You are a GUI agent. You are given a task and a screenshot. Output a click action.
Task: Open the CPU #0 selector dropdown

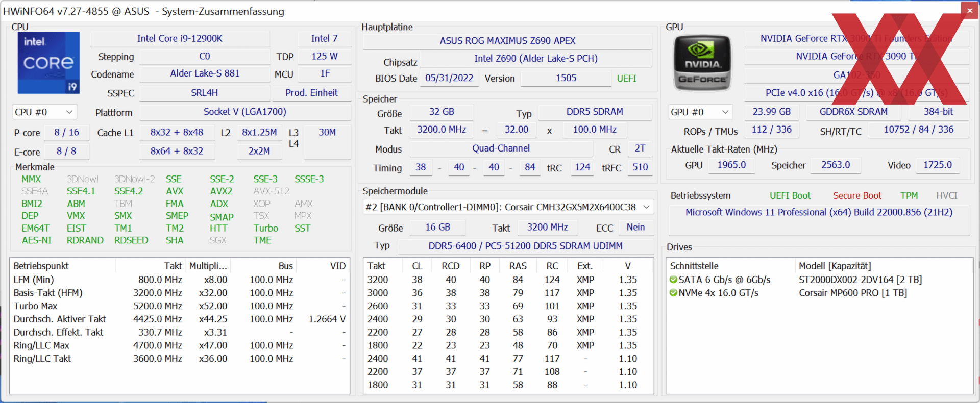[x=44, y=112]
